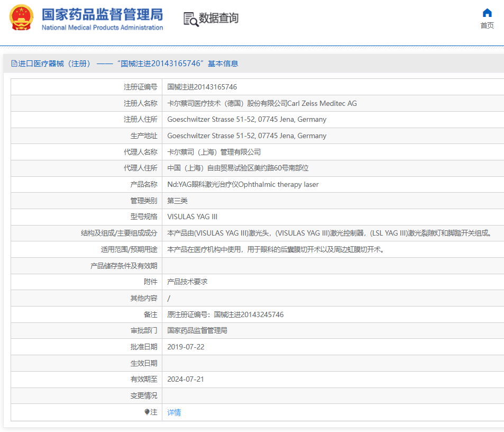This screenshot has height=432, width=504.
Task: Click the 批准日期 row label
Action: (x=144, y=347)
